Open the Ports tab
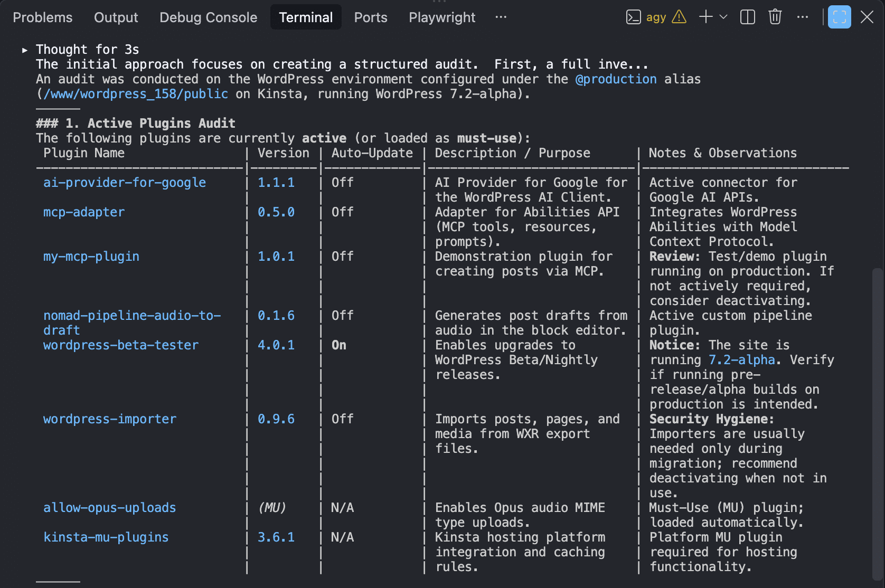 point(371,17)
